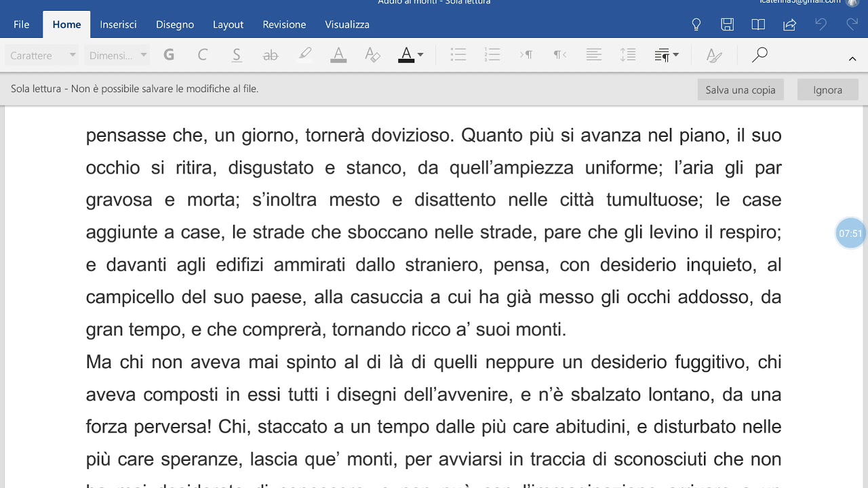Click the paragraph alignment icon
The width and height of the screenshot is (868, 488).
594,56
